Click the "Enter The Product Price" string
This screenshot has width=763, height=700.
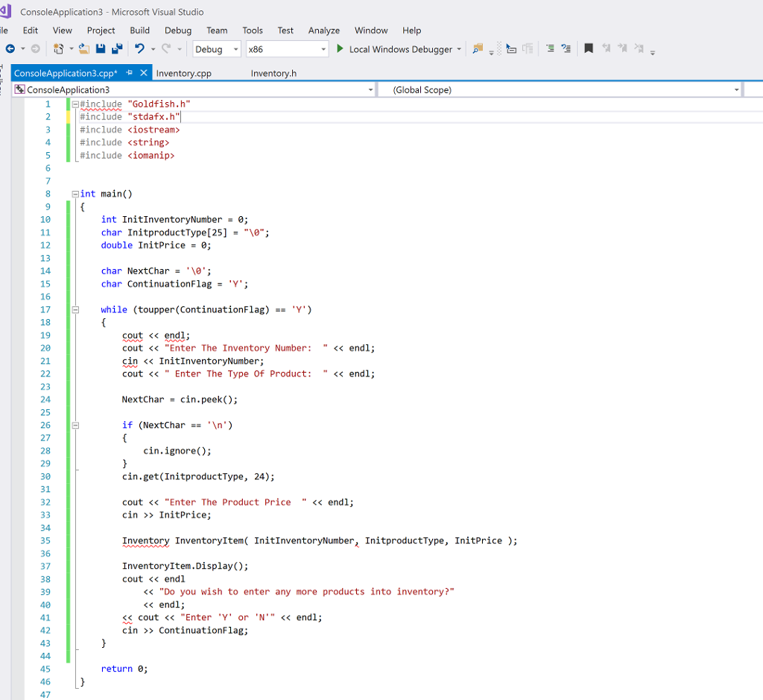coord(235,502)
